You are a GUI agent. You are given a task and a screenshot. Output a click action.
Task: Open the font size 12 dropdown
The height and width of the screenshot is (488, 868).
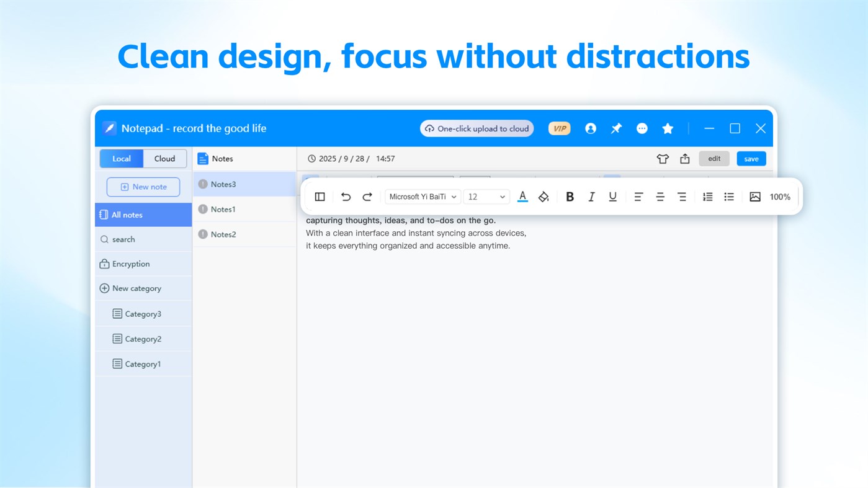click(486, 197)
